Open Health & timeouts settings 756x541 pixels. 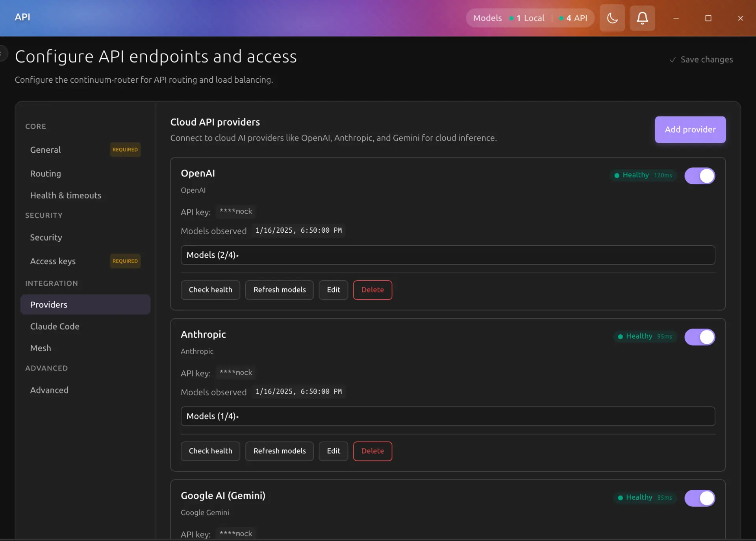pyautogui.click(x=85, y=195)
